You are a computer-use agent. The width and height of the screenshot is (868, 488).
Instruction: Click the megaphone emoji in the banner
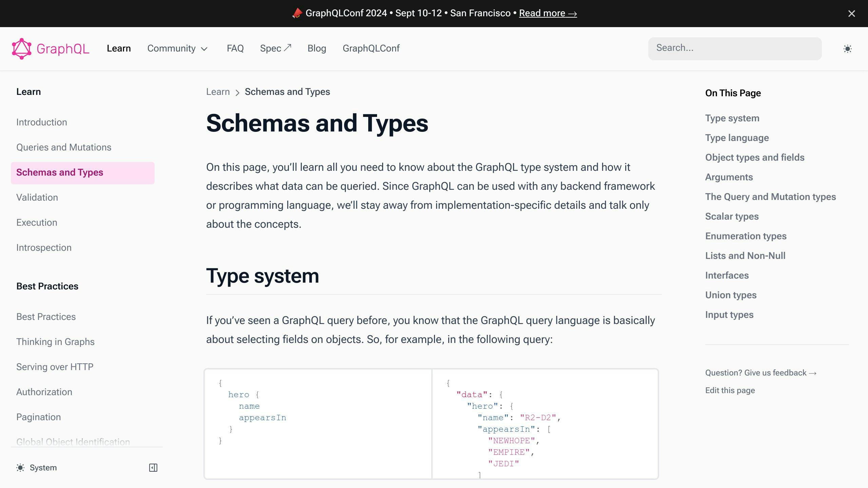pyautogui.click(x=296, y=13)
